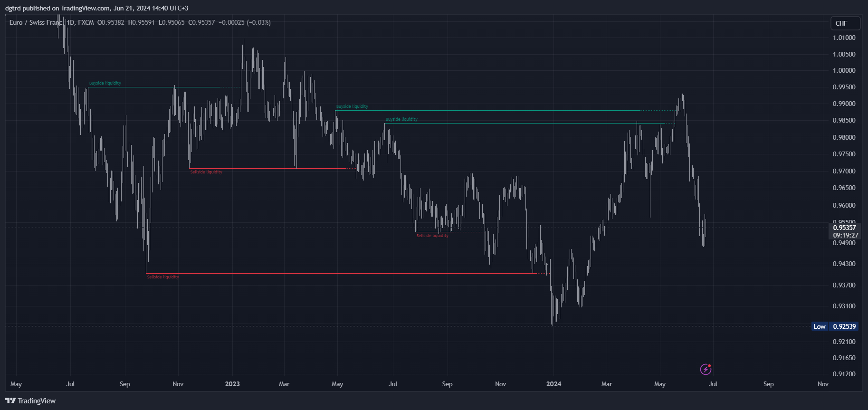Click the bar countdown 09:19:27
Viewport: 868px width, 410px height.
pos(846,235)
